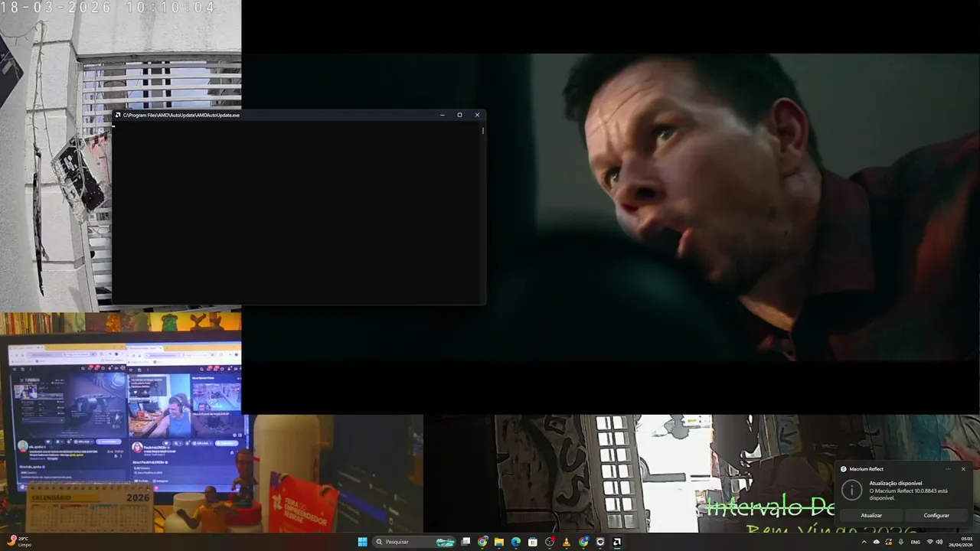Open the second Chrome icon with badge
The height and width of the screenshot is (551, 980).
tap(583, 542)
